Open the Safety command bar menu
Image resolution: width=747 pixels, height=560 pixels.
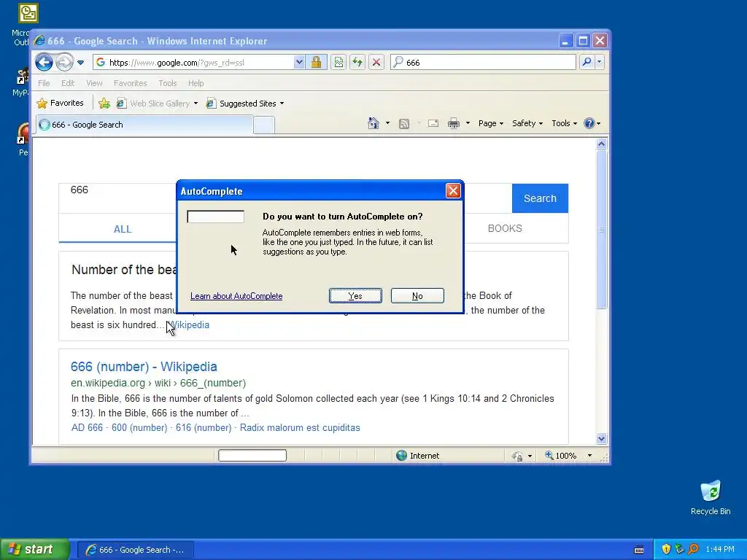[527, 123]
